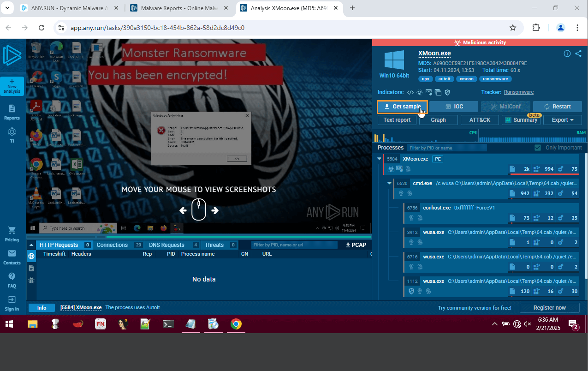Click the stacked-windows indicator icon
The image size is (588, 371).
[x=438, y=92]
